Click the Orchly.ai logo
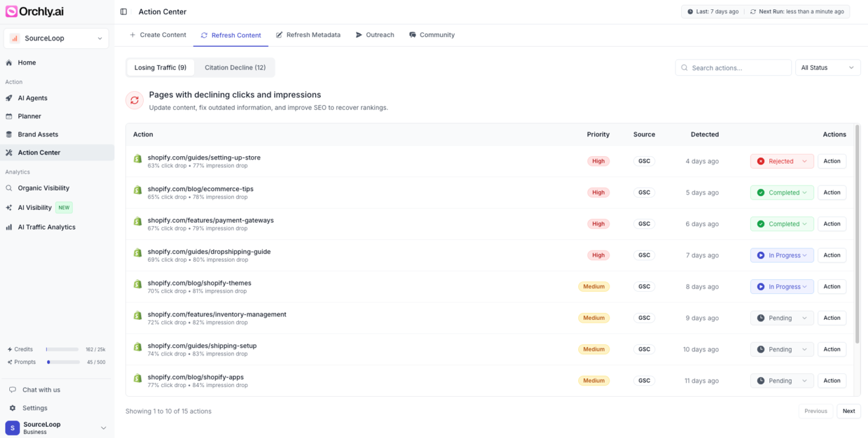Screen dimensions: 868x438 coord(35,11)
